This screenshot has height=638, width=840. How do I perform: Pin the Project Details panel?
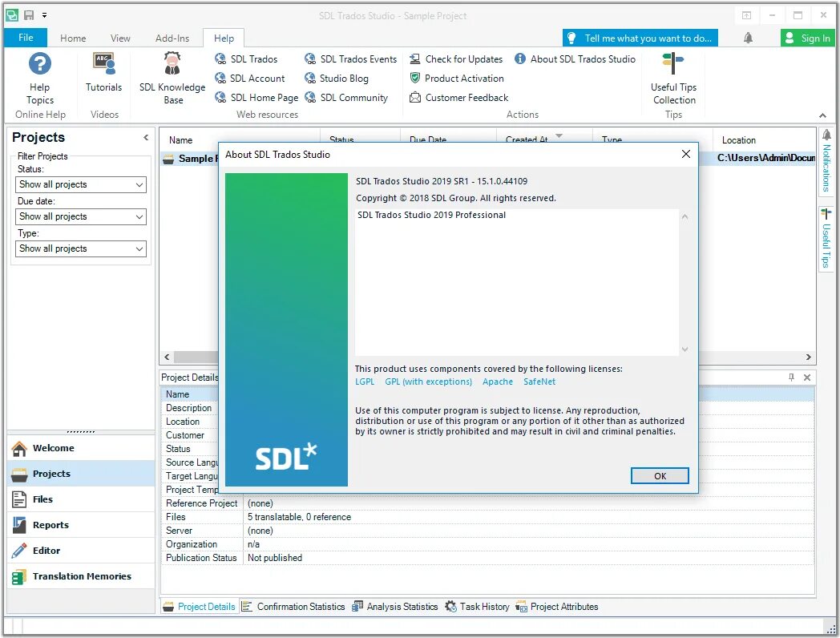[x=791, y=378]
